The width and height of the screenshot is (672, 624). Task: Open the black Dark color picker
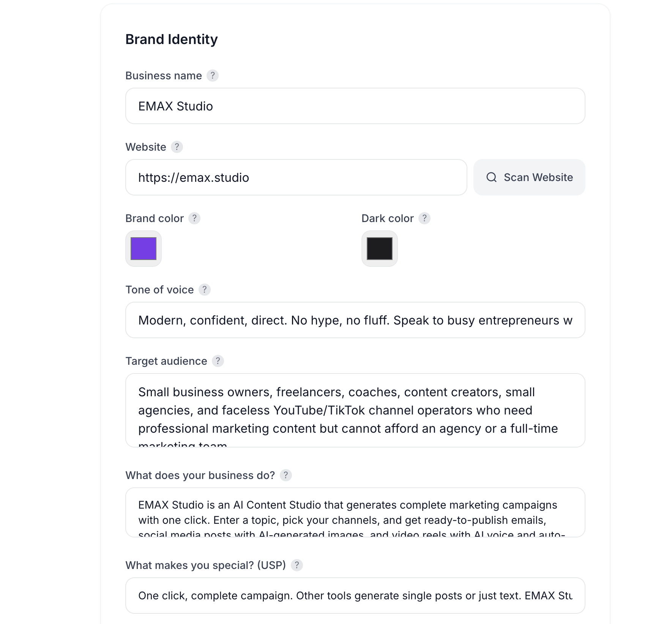tap(379, 249)
